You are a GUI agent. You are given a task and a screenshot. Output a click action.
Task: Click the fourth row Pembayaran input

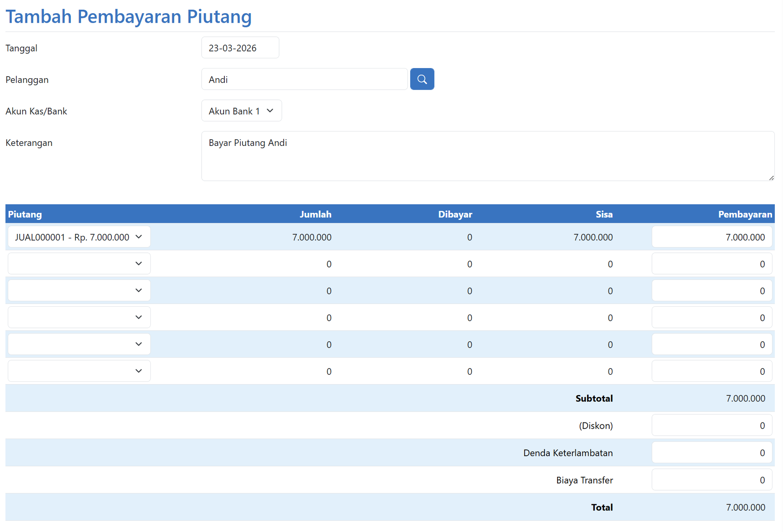[x=712, y=317]
